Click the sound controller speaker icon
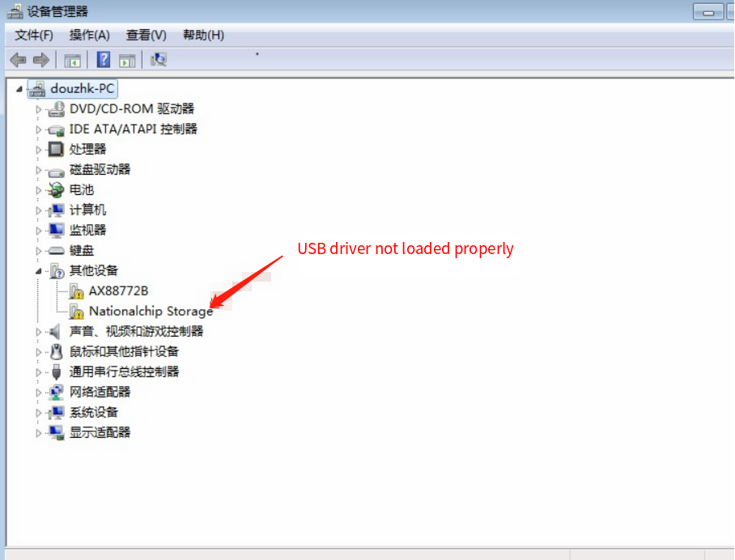 tap(55, 332)
